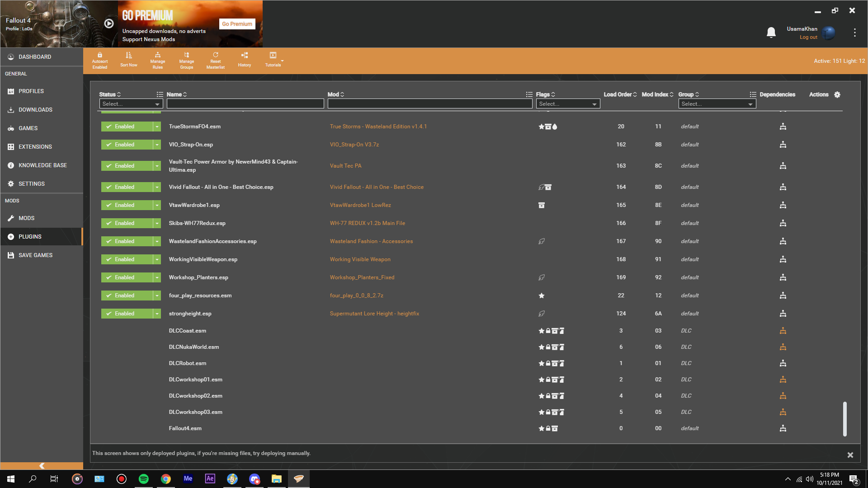Open dependencies icon for strongheight.esp

coord(783,314)
